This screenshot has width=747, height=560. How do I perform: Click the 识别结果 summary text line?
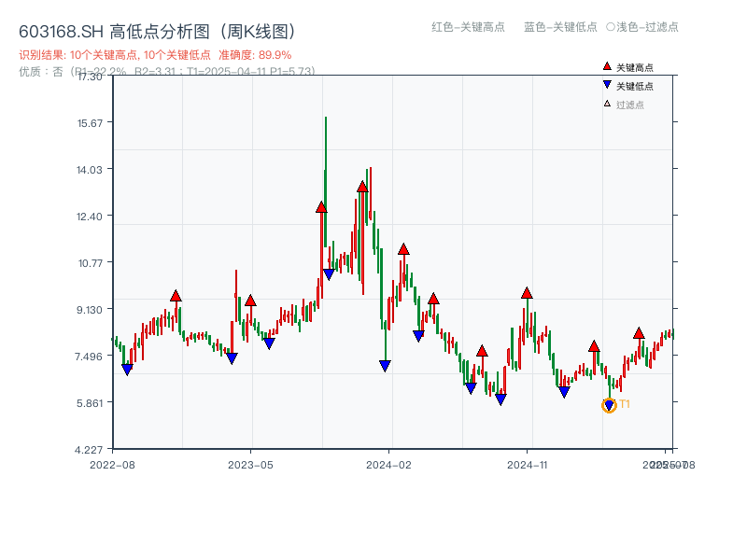[154, 55]
